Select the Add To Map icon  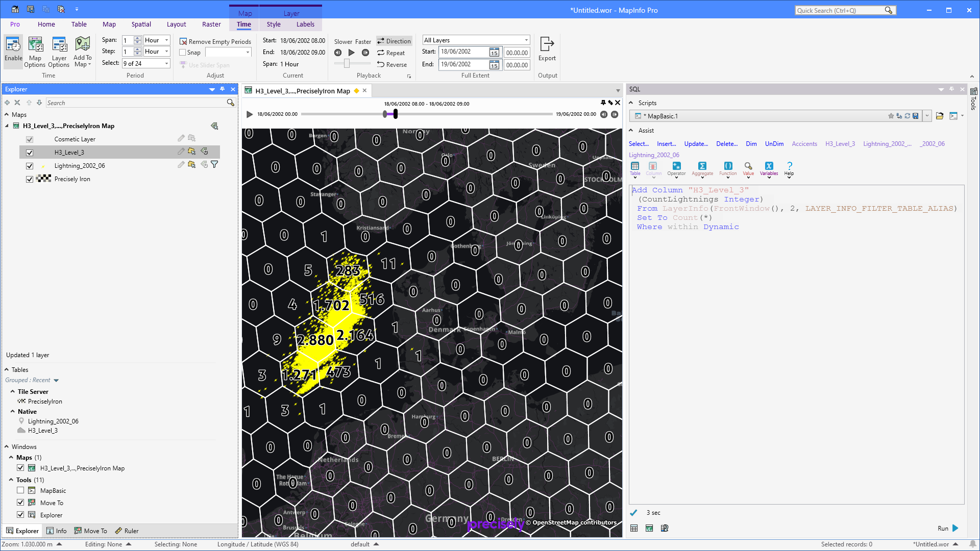coord(82,51)
